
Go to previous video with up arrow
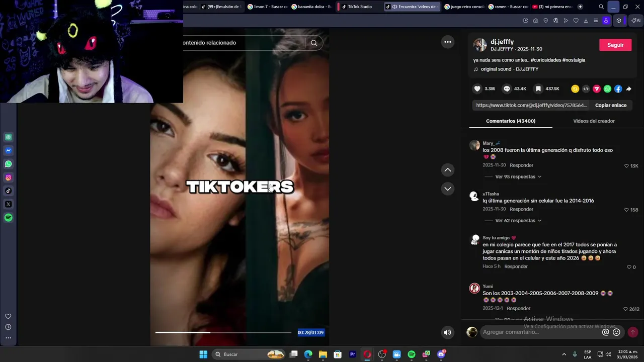pos(448,170)
